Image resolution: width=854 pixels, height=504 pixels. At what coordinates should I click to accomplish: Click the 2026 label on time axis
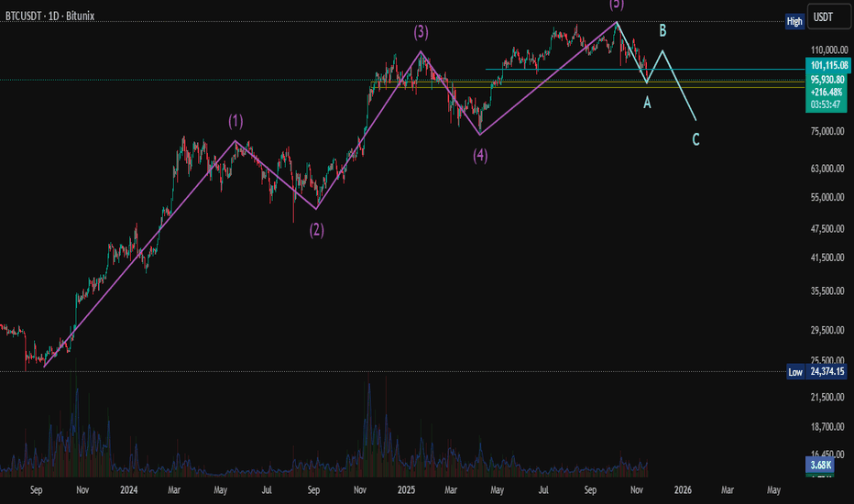[x=683, y=490]
